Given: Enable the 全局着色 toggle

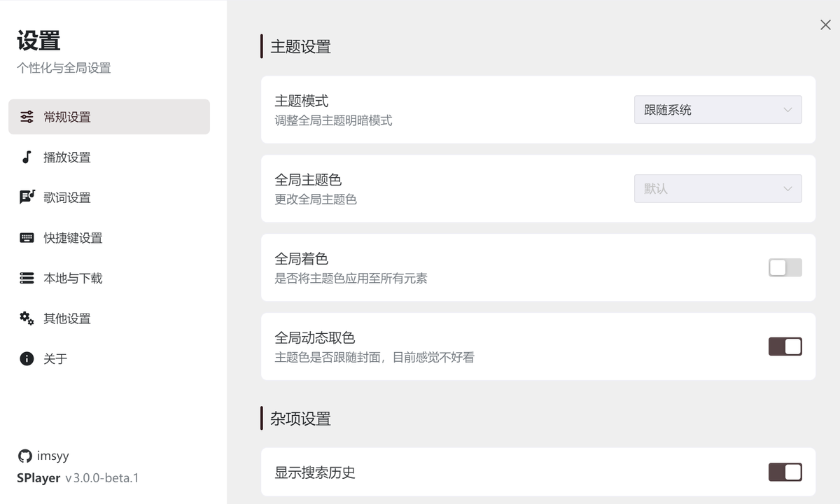Looking at the screenshot, I should [785, 267].
